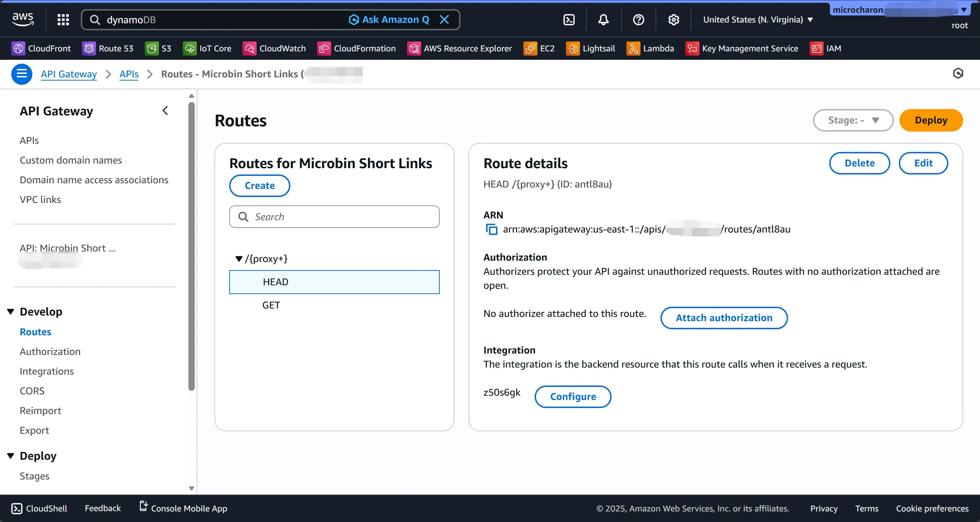
Task: Open the Route 53 service shortcut
Action: click(x=108, y=48)
